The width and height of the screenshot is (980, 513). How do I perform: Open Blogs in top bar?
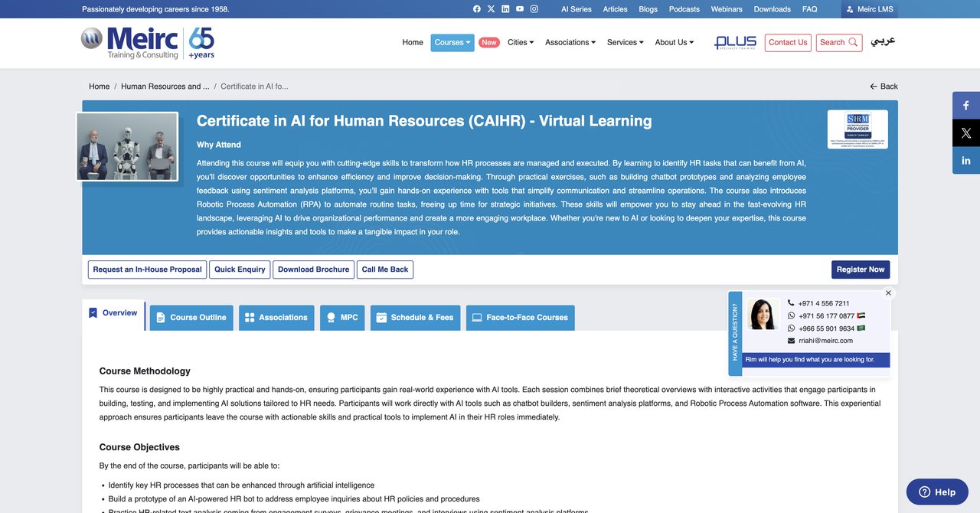tap(648, 9)
